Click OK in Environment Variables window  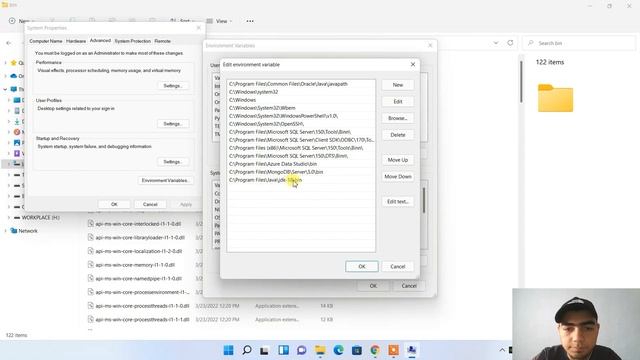click(373, 286)
